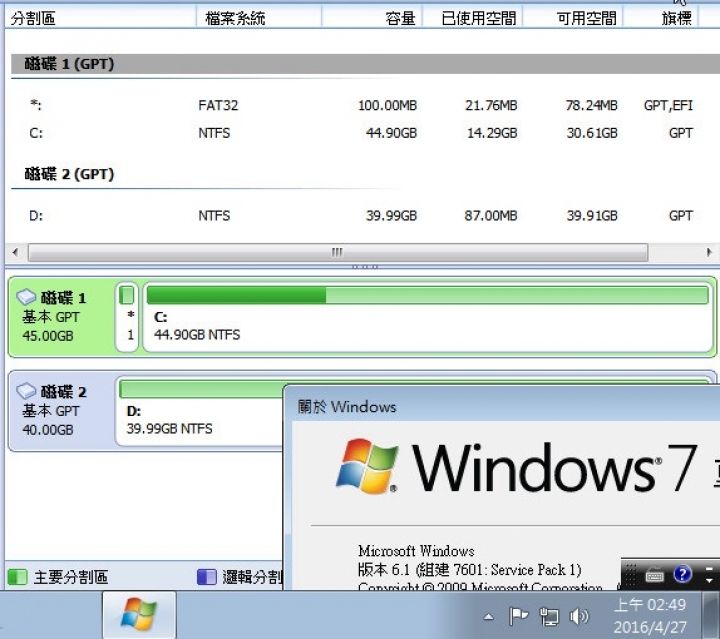Click the 30.61GB free space cell

coord(592,133)
